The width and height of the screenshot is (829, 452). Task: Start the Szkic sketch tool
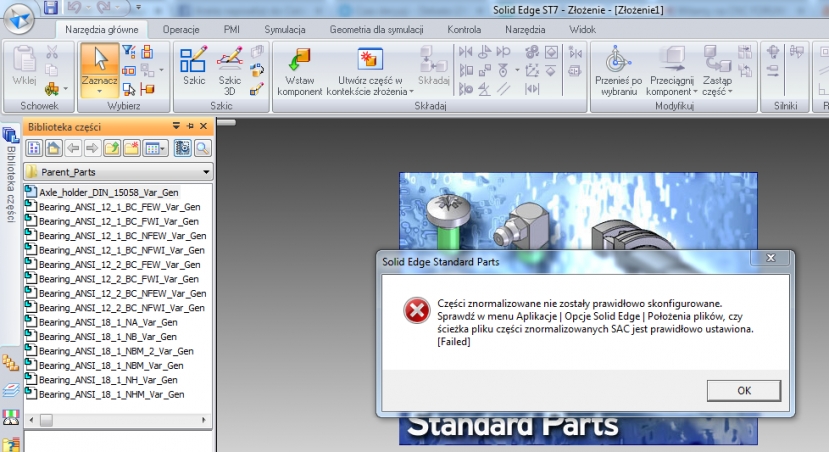pyautogui.click(x=194, y=66)
